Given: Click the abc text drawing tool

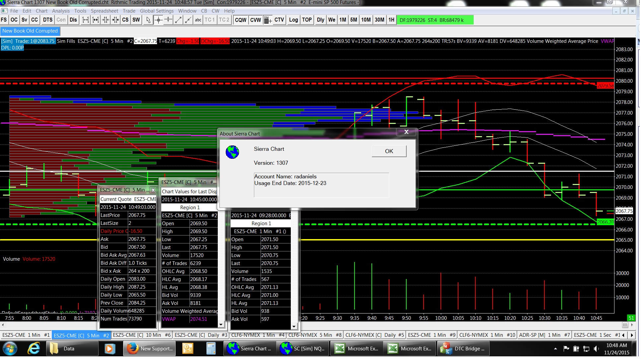Looking at the screenshot, I should coord(198,20).
